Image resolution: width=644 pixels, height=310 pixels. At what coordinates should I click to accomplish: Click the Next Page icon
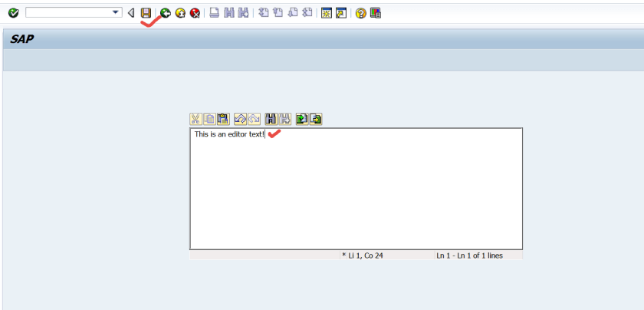click(x=292, y=13)
